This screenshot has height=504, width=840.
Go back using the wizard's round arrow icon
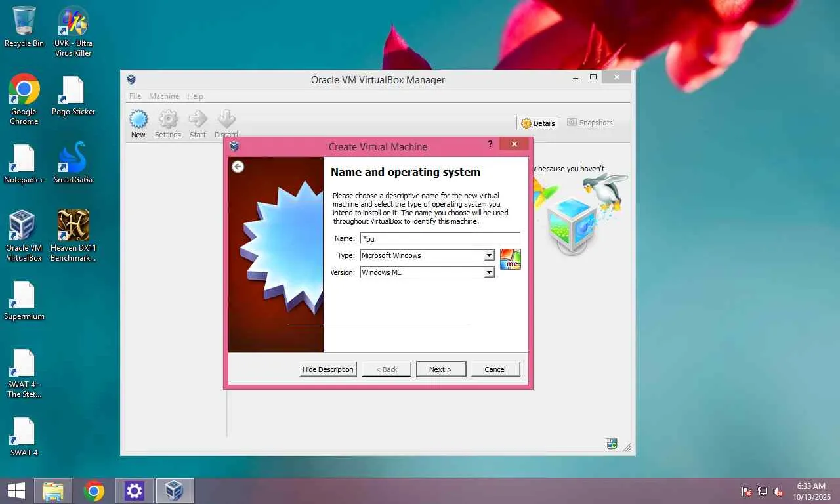(x=238, y=167)
